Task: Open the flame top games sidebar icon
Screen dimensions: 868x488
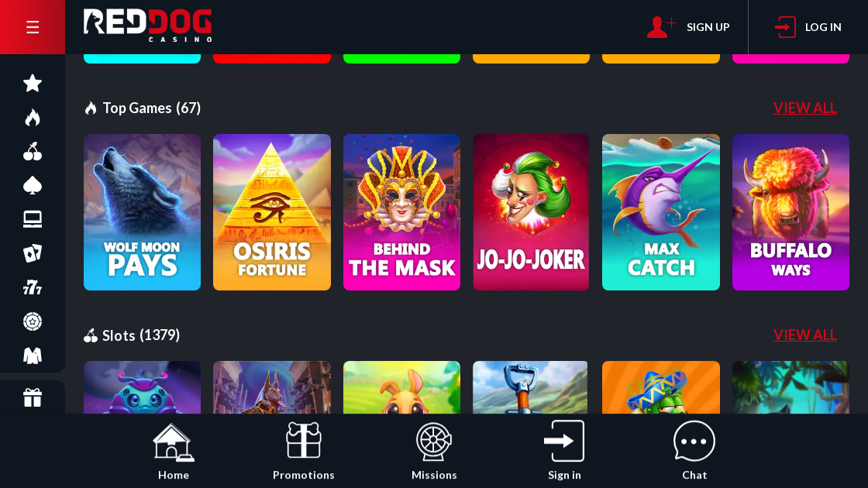Action: click(32, 117)
